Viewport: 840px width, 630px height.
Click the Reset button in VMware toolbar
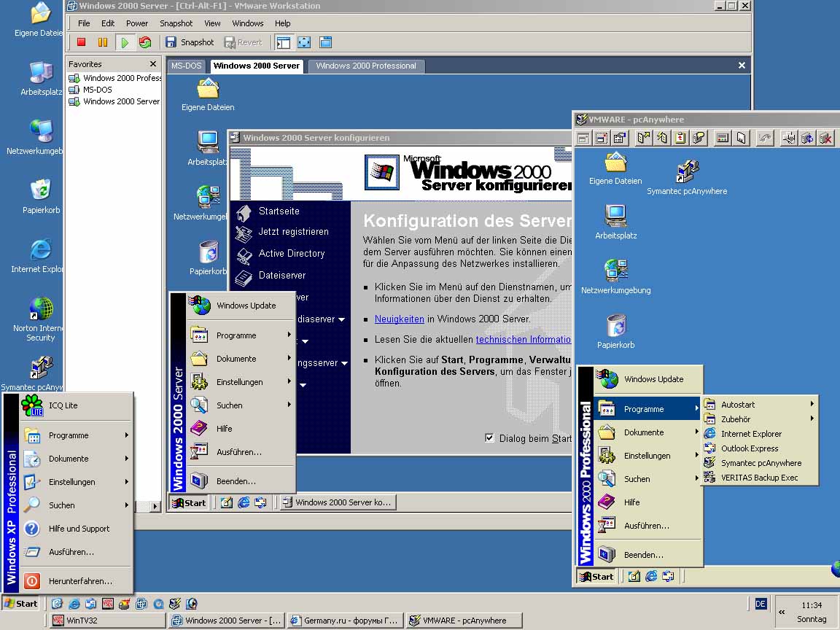pos(144,42)
